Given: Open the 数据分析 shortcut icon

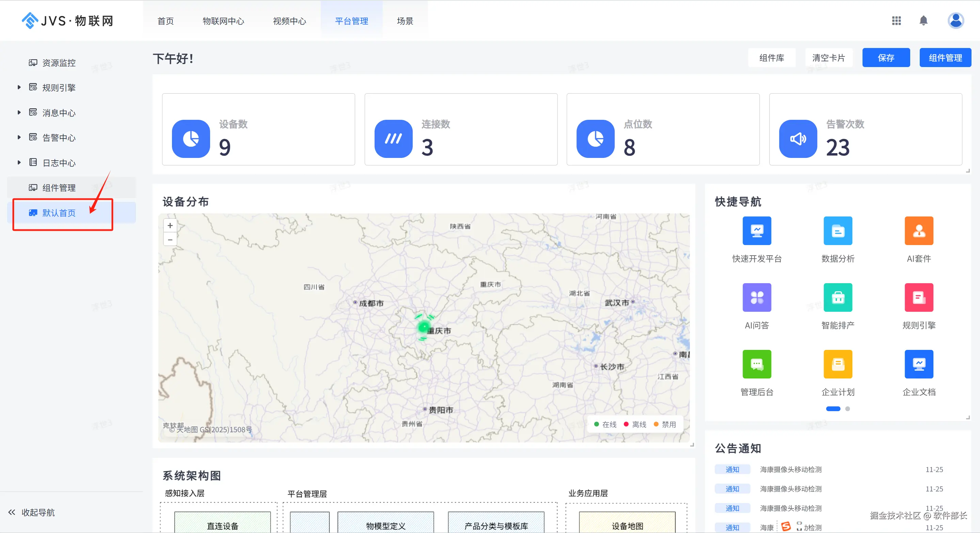Looking at the screenshot, I should point(837,231).
